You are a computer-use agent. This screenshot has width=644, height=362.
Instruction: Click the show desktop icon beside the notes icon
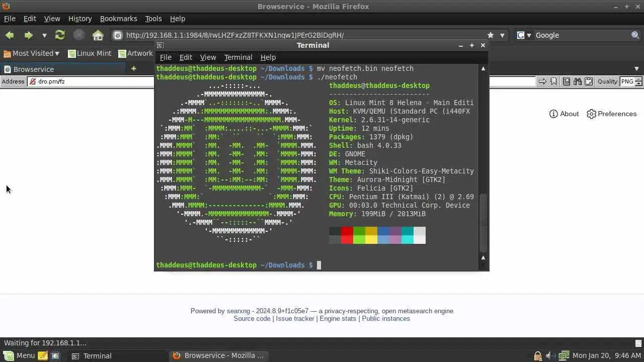(55, 356)
